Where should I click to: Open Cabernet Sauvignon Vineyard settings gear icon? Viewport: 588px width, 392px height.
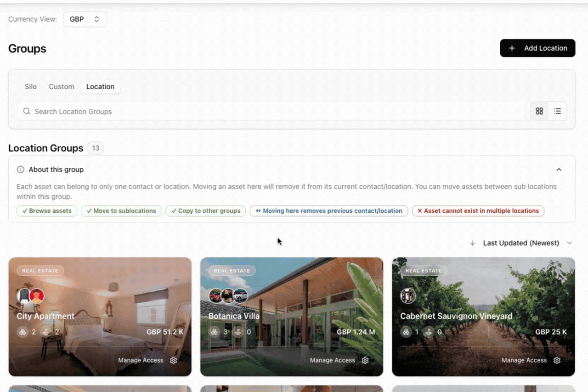(557, 360)
